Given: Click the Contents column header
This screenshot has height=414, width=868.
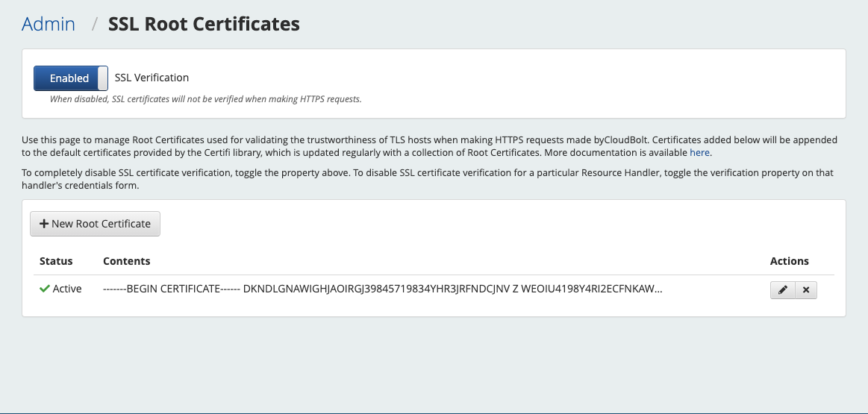Looking at the screenshot, I should pyautogui.click(x=127, y=261).
